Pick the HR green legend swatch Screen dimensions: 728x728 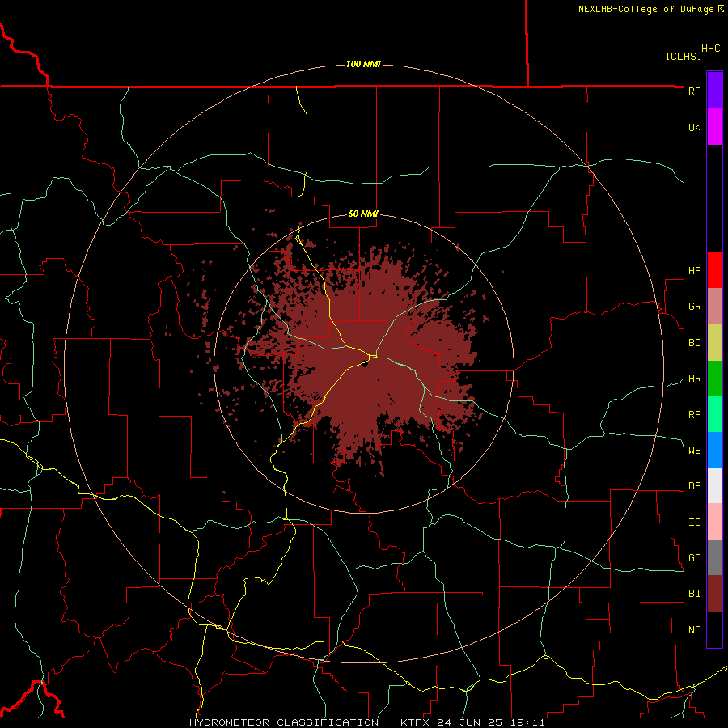click(x=714, y=378)
